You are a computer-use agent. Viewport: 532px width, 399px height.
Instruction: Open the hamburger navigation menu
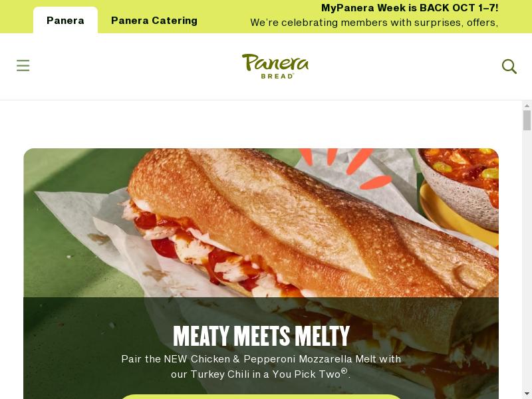click(x=23, y=65)
